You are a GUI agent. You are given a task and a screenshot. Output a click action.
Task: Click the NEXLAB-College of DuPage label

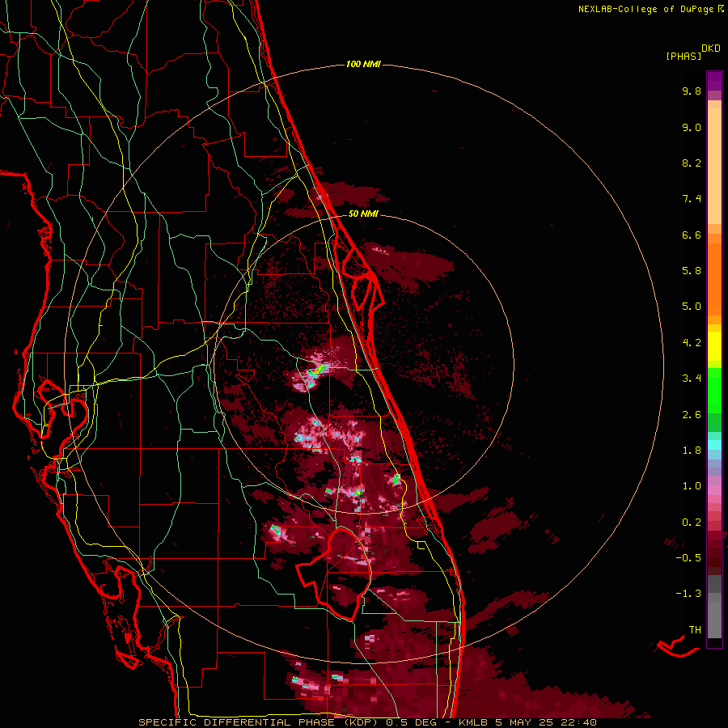[645, 9]
